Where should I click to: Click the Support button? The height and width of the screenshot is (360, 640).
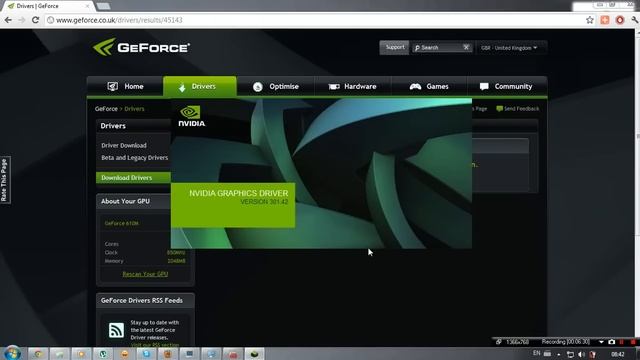pyautogui.click(x=394, y=47)
